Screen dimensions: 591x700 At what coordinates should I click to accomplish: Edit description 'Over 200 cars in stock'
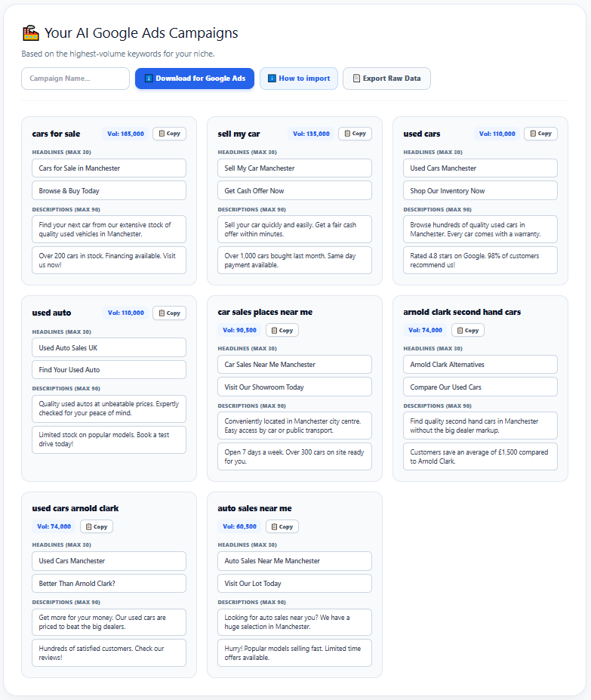[109, 261]
